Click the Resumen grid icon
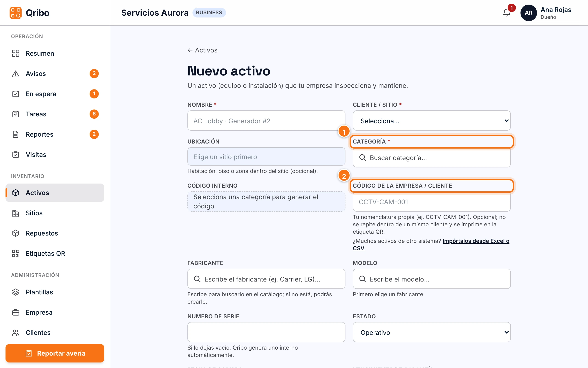Image resolution: width=588 pixels, height=368 pixels. (16, 53)
